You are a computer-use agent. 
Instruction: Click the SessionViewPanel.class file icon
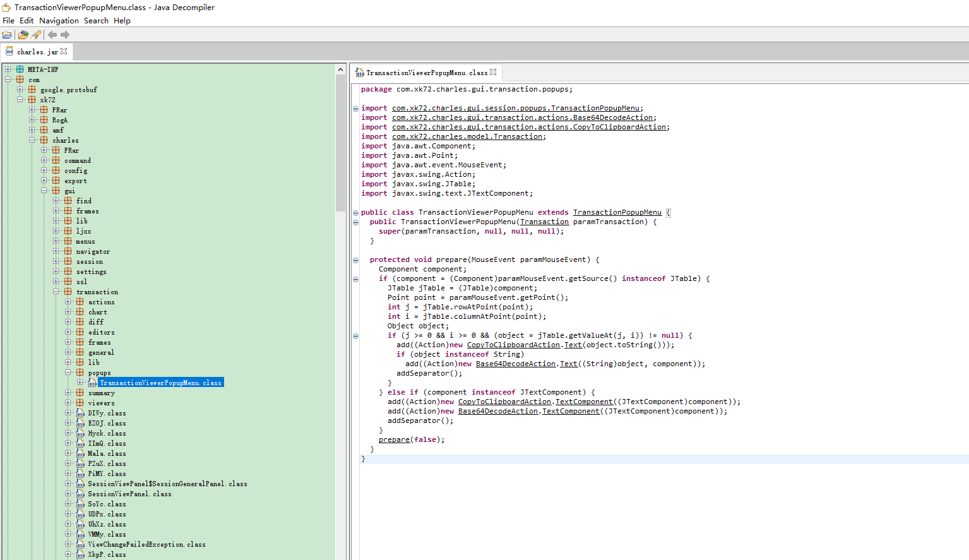tap(80, 494)
